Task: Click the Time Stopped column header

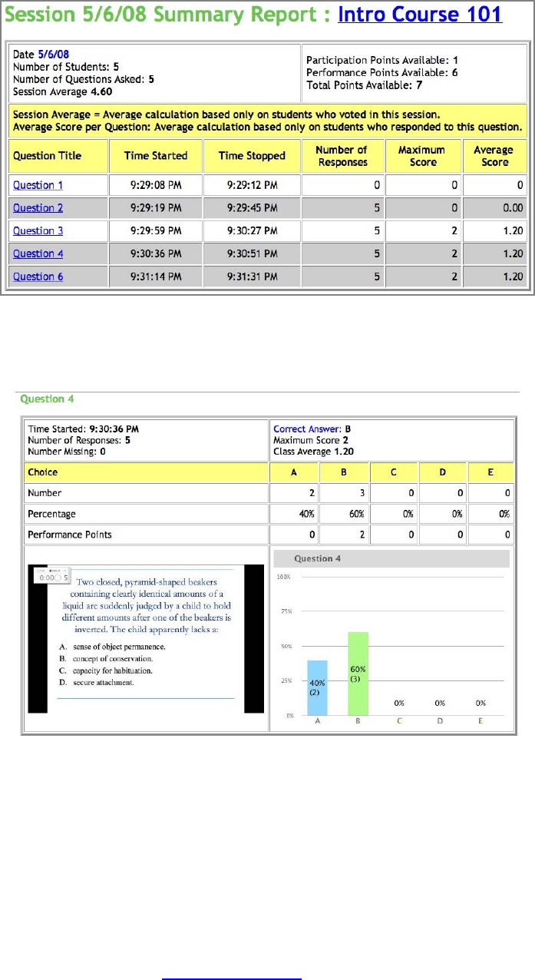Action: 252,156
